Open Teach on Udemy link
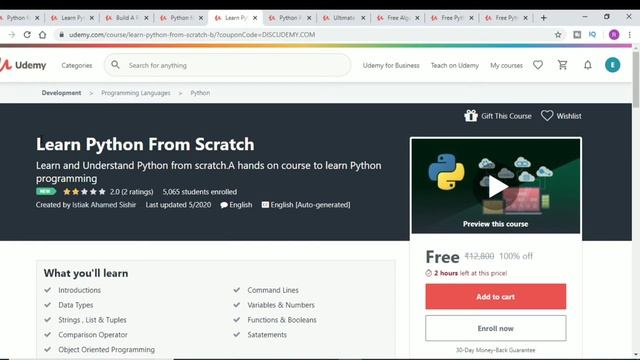Viewport: 640px width, 360px height. click(x=455, y=65)
